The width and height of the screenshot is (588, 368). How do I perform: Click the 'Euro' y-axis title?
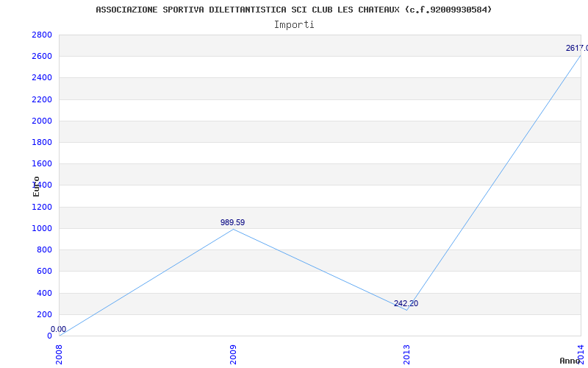click(36, 187)
